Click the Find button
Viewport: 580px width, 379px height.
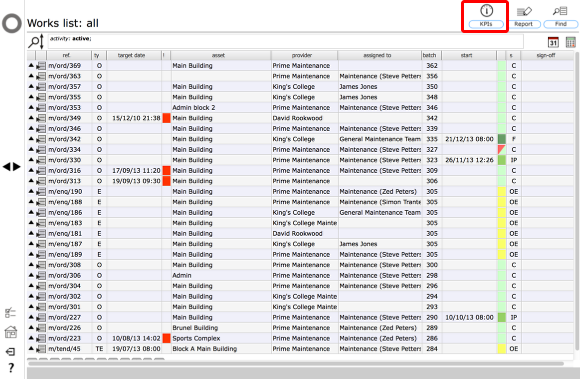560,24
